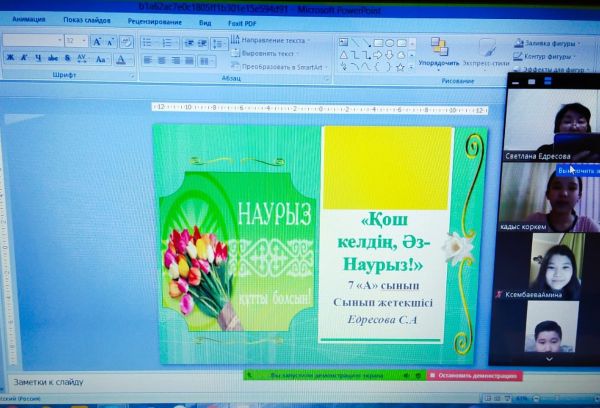
Task: Click the increase font size icon
Action: point(98,41)
